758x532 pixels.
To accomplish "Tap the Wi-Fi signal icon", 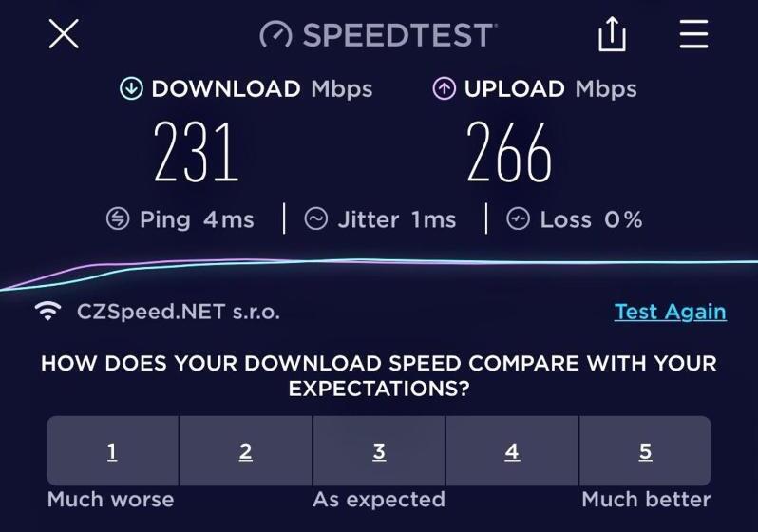I will 47,311.
